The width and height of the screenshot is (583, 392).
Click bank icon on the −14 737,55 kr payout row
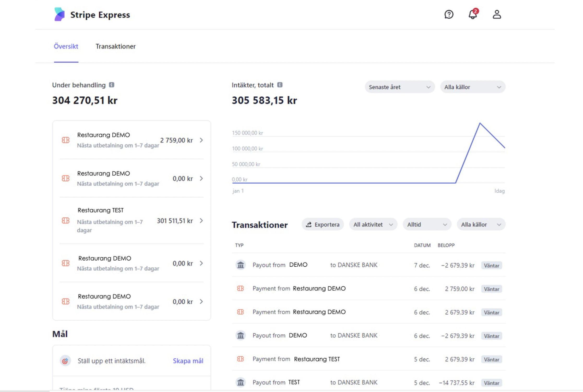click(x=241, y=382)
